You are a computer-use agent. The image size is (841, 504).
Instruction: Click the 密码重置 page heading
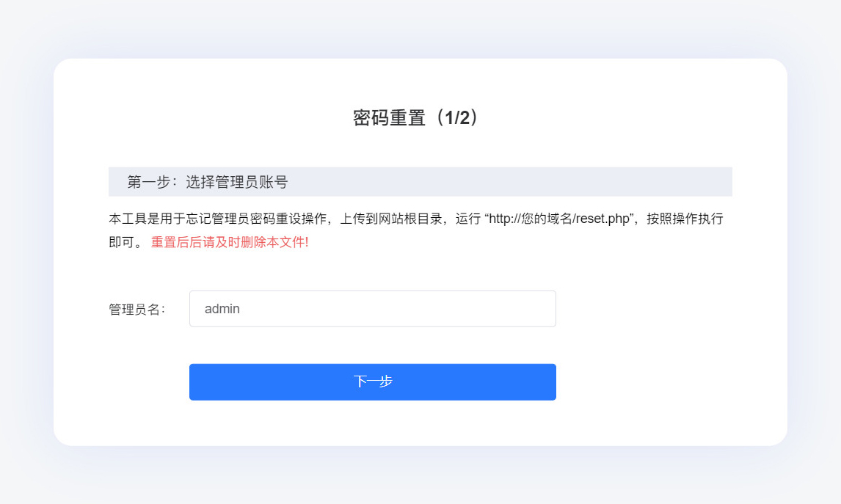(x=389, y=117)
